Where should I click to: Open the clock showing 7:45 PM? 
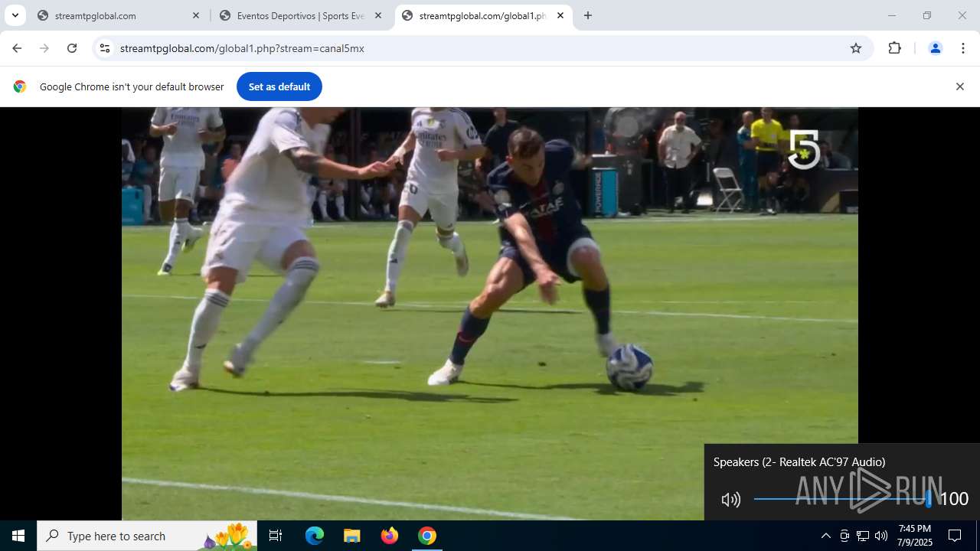pos(915,536)
